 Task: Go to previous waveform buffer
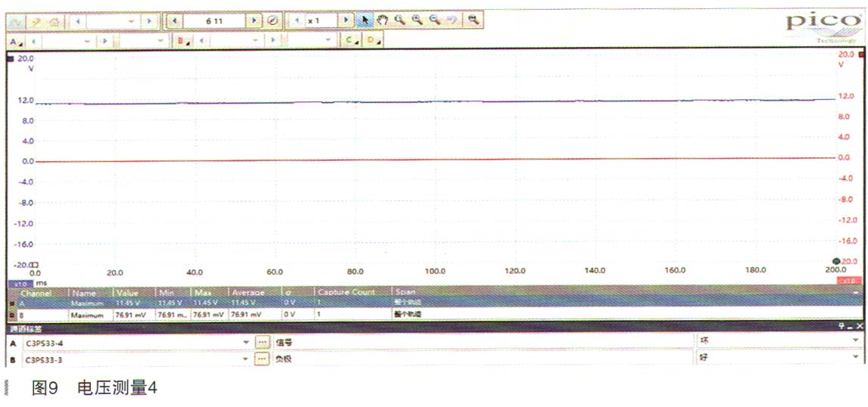pos(175,21)
